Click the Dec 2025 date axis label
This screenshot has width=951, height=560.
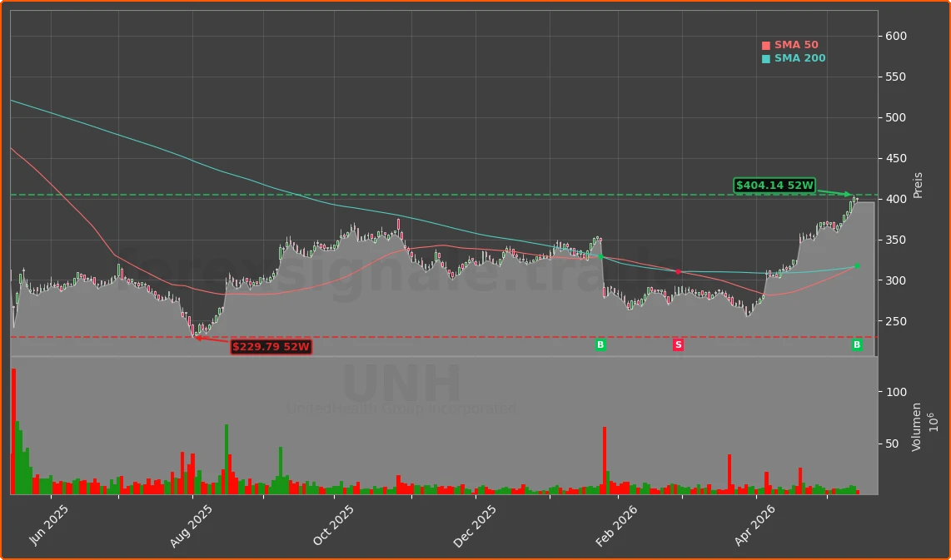pos(475,526)
